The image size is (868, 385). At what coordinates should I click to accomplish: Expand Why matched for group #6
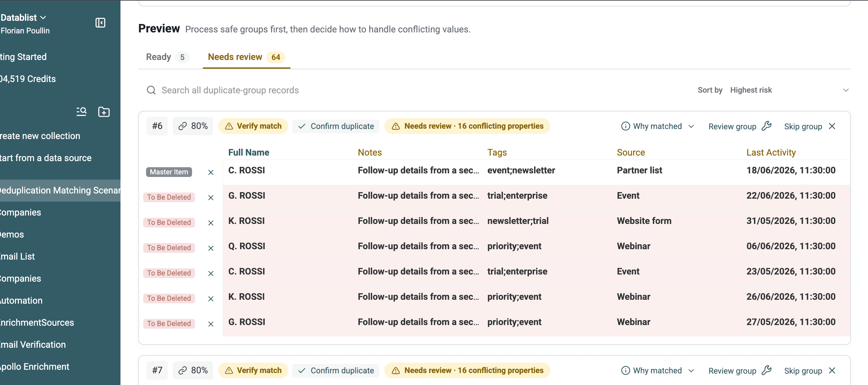coord(657,126)
